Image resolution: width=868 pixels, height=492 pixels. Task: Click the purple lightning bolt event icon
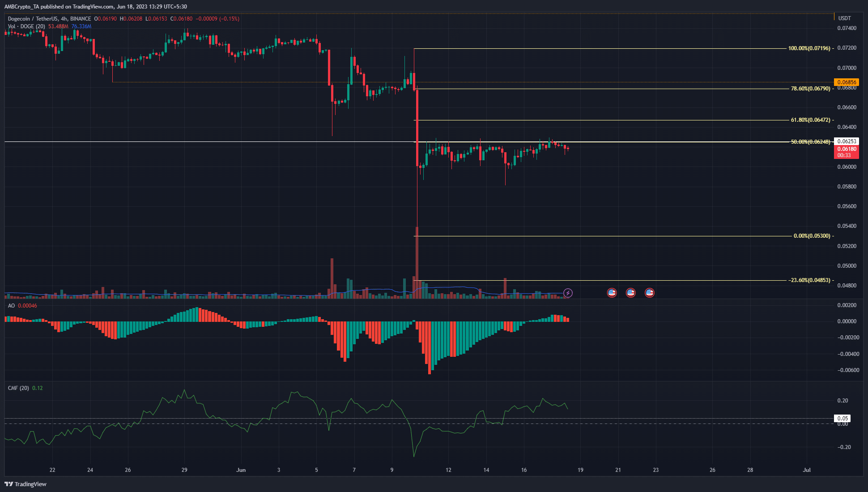pyautogui.click(x=568, y=293)
